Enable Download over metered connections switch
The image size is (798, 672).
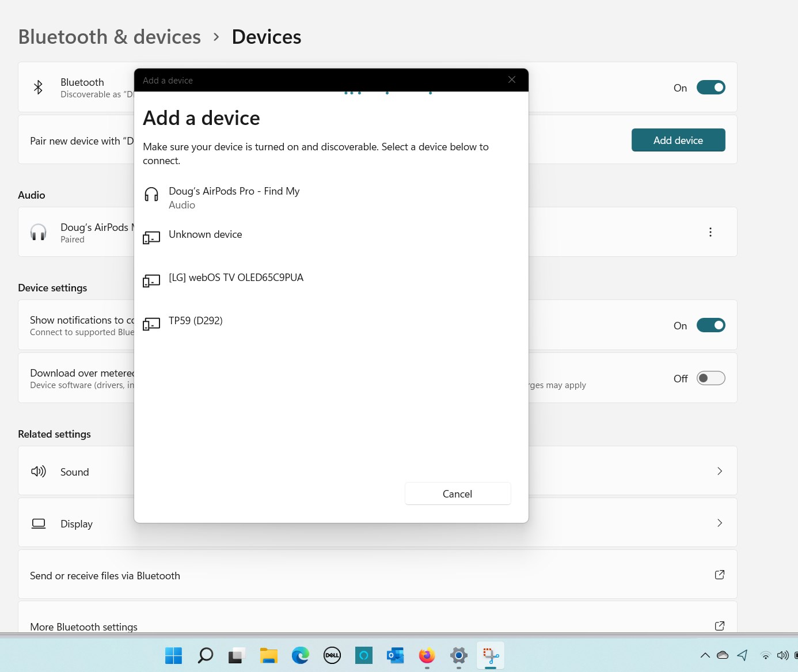pyautogui.click(x=711, y=378)
